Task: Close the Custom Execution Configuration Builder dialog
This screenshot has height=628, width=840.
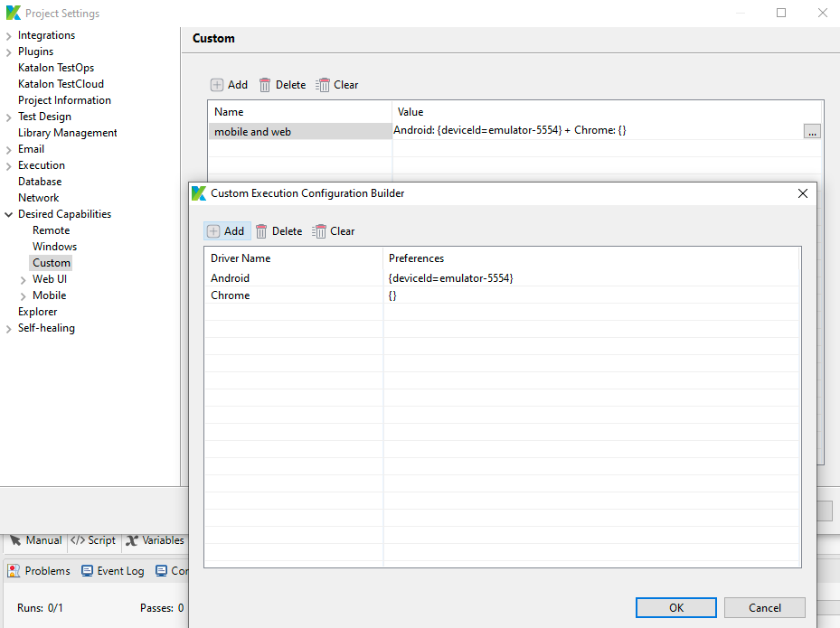Action: pyautogui.click(x=802, y=193)
